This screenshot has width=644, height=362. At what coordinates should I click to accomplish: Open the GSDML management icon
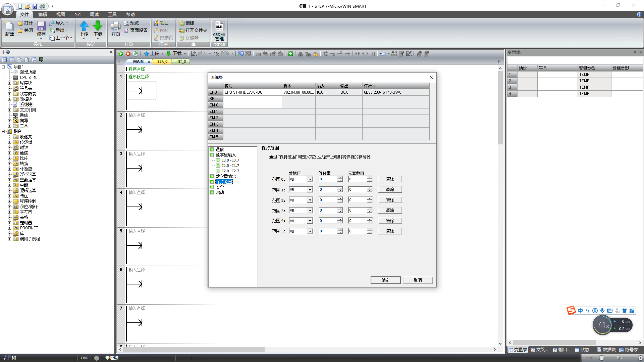point(219,30)
